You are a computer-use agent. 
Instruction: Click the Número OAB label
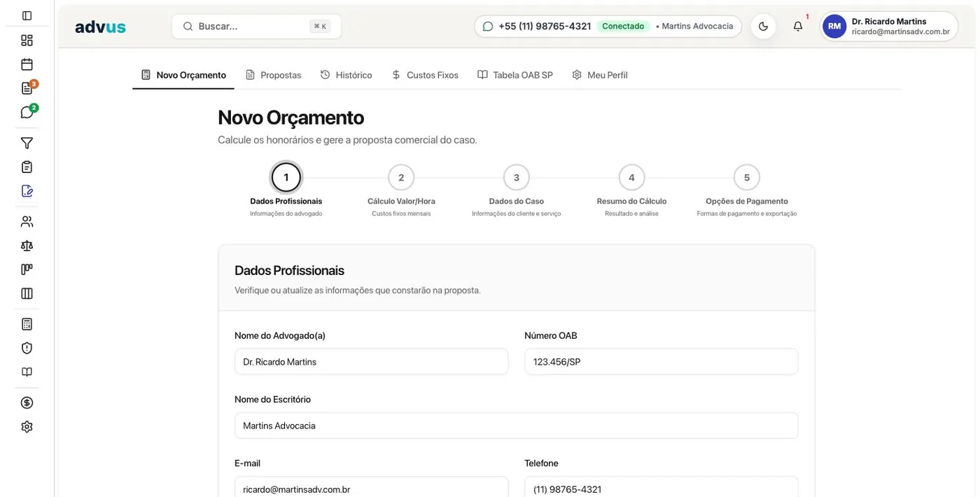click(x=551, y=336)
